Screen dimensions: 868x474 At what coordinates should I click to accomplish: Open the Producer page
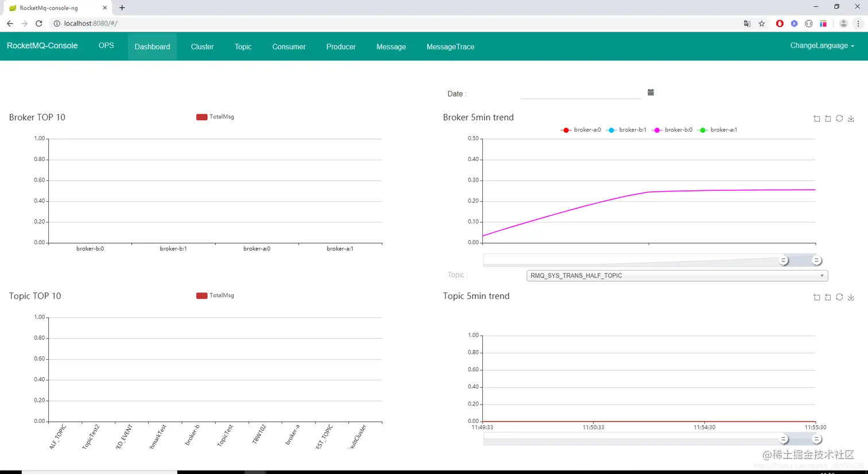(341, 47)
